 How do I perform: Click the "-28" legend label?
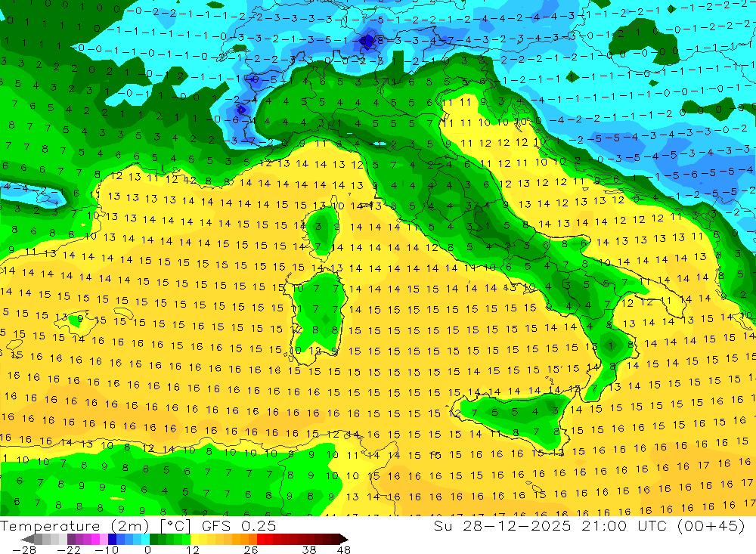(24, 550)
